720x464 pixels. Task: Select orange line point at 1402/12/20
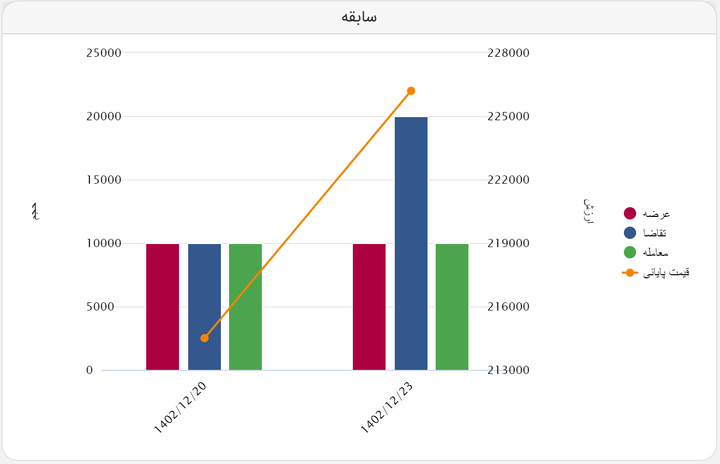click(x=205, y=338)
